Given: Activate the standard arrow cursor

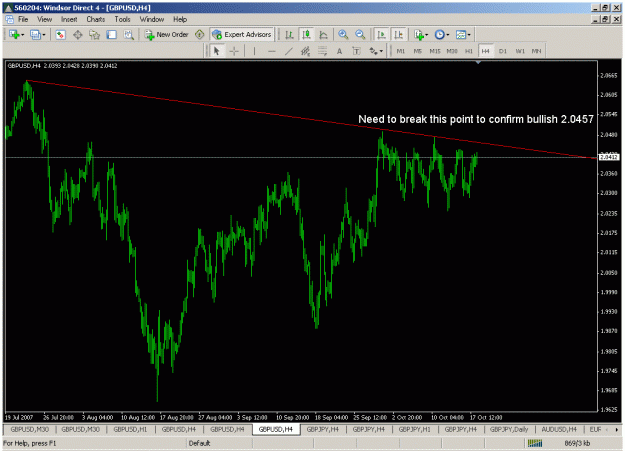Looking at the screenshot, I should coord(216,51).
